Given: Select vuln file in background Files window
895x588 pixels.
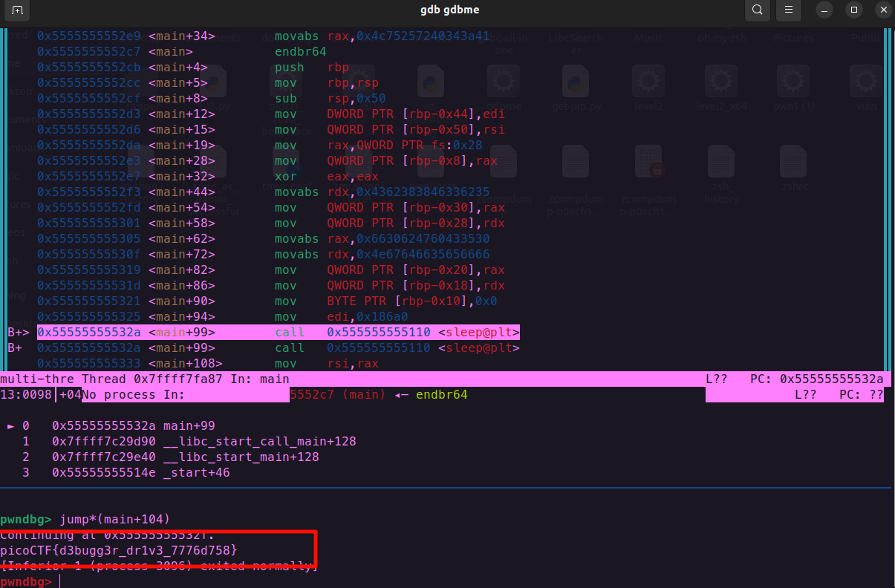Looking at the screenshot, I should [x=865, y=89].
